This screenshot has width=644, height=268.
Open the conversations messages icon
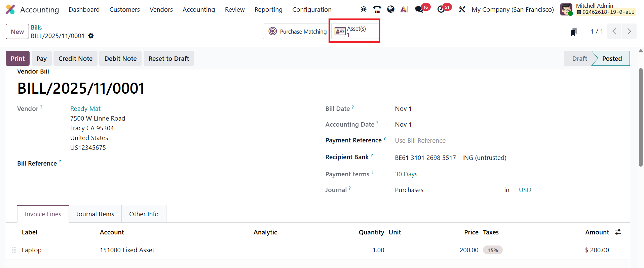[419, 9]
